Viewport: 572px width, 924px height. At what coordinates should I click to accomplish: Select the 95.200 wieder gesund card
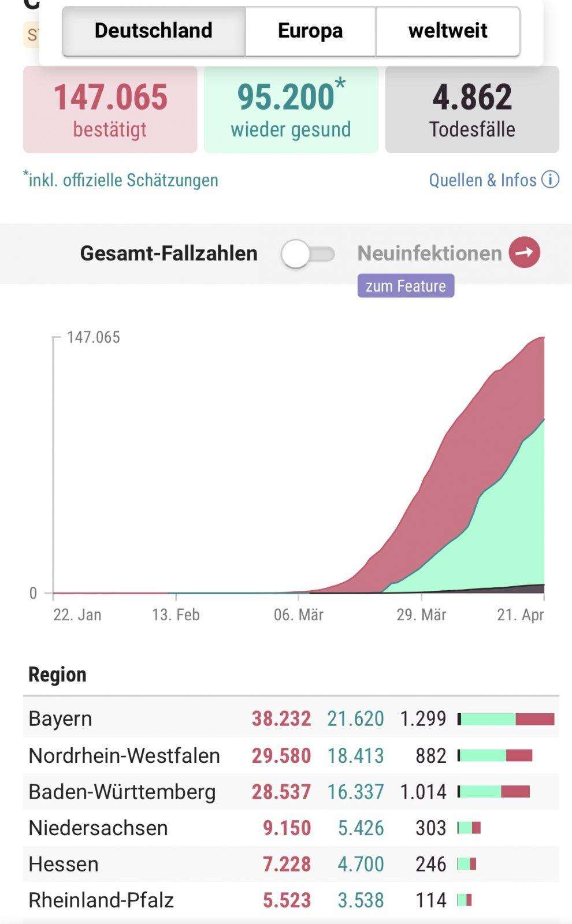tap(291, 110)
